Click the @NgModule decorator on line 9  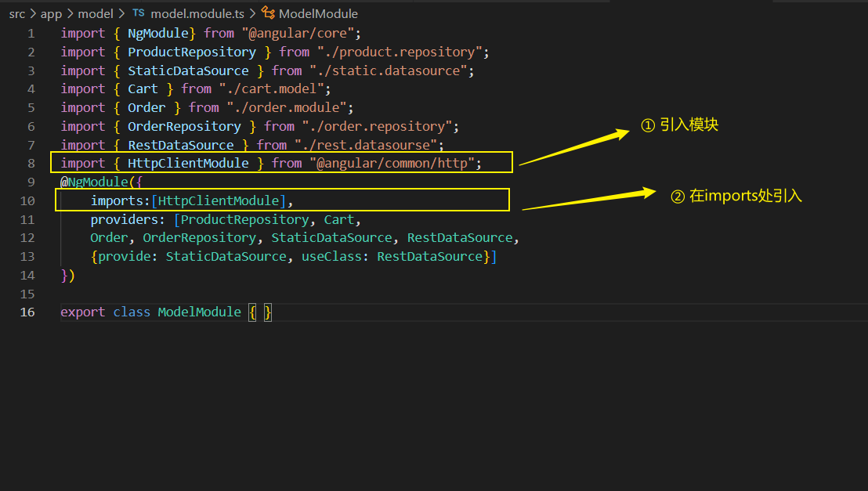[x=94, y=182]
